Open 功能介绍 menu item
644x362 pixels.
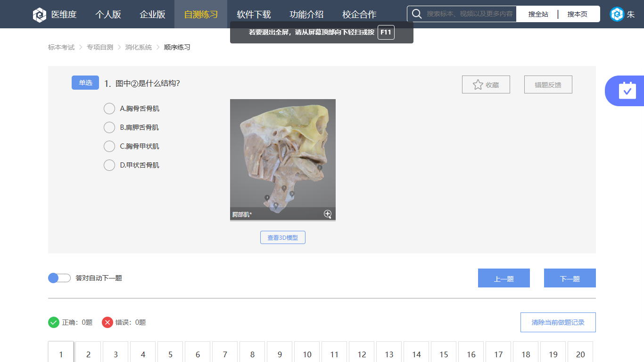(306, 14)
